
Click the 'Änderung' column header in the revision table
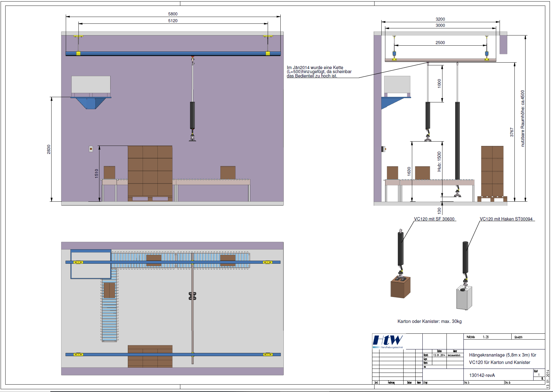(x=391, y=382)
